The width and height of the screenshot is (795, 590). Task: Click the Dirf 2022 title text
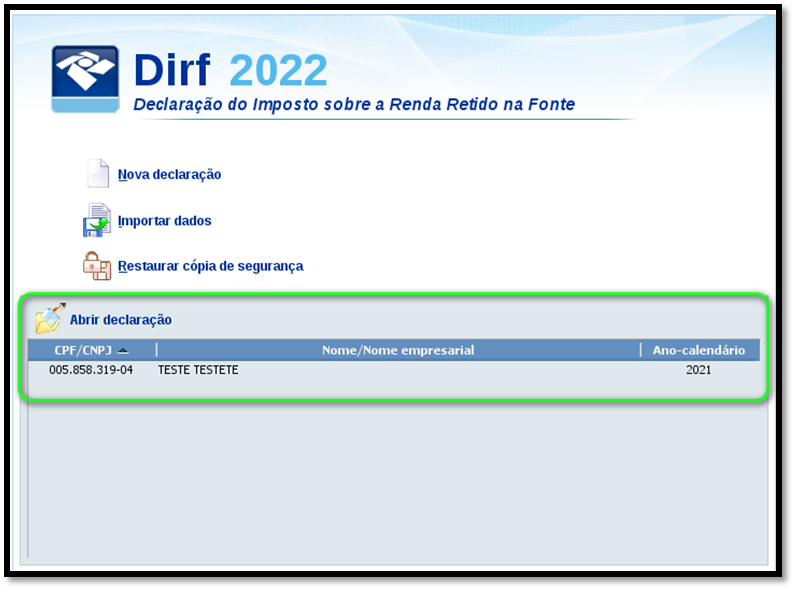(231, 70)
